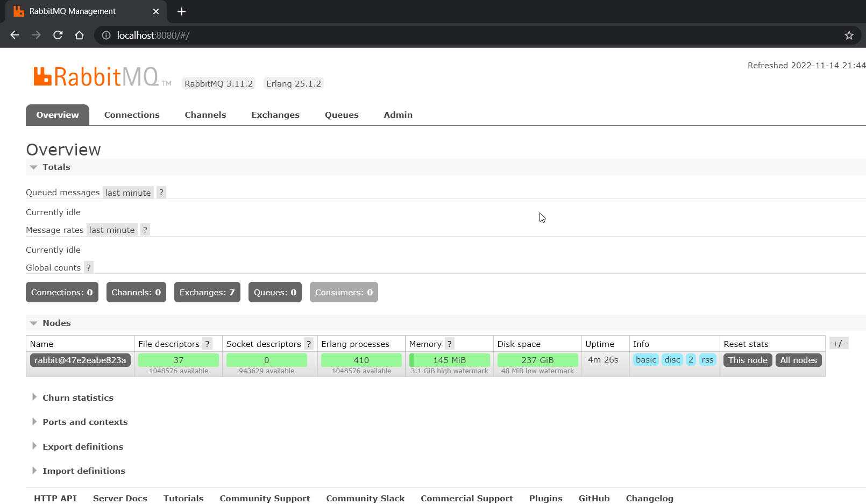This screenshot has height=504, width=866.
Task: Click the Connections: 0 count button
Action: click(x=62, y=292)
